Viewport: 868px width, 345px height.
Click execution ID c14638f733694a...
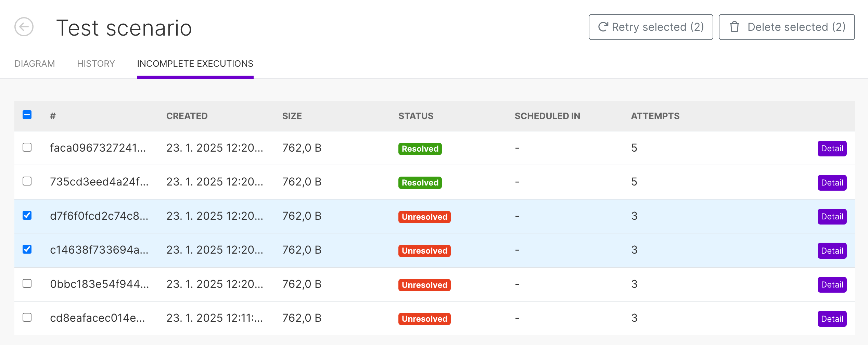coord(99,250)
